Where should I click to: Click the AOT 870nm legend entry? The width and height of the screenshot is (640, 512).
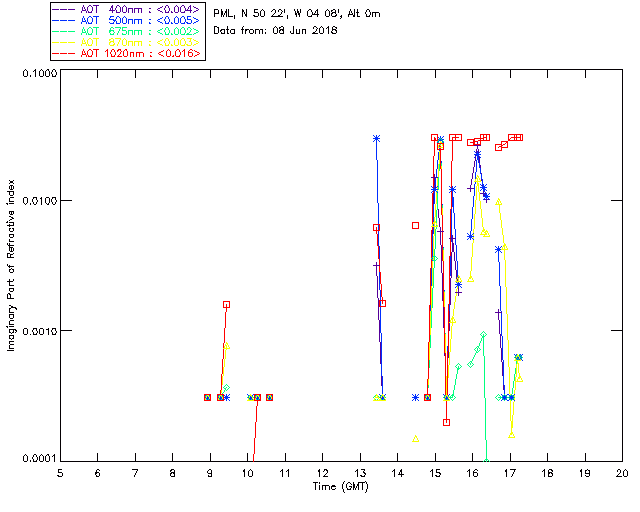[127, 42]
